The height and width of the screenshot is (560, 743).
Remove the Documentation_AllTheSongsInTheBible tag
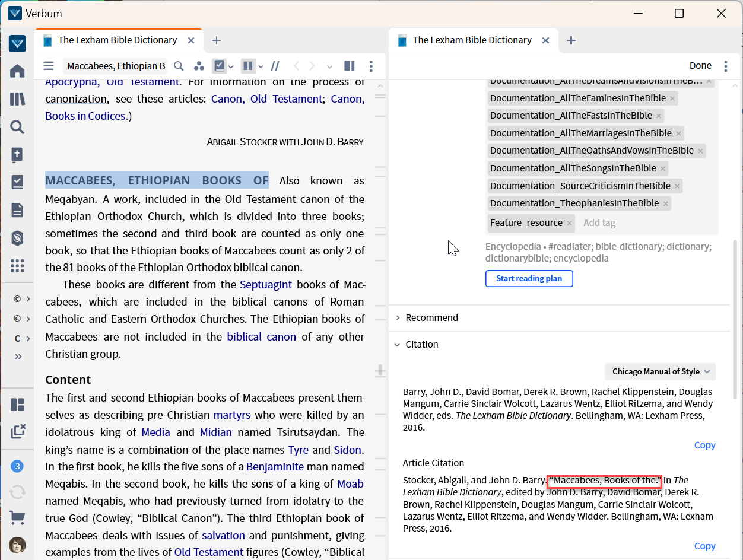coord(663,168)
